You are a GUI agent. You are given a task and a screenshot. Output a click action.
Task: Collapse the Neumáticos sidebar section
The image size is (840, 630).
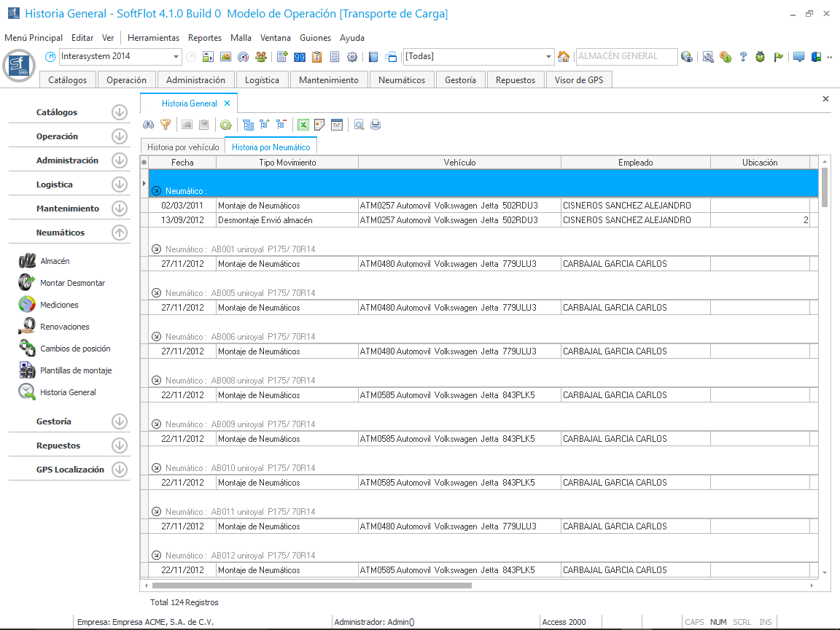click(x=120, y=233)
